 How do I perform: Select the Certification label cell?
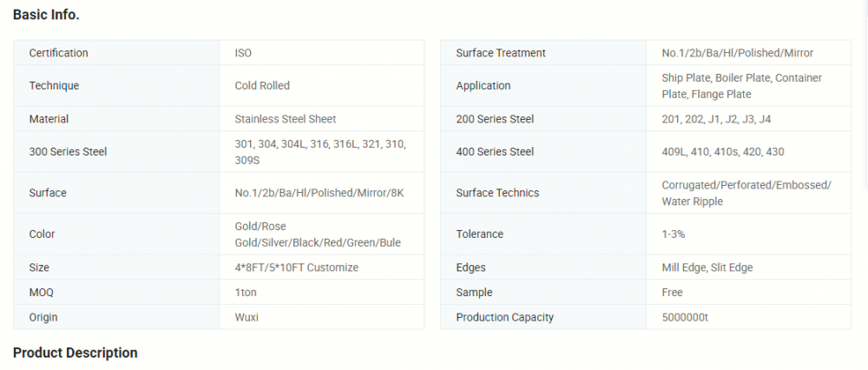pyautogui.click(x=58, y=53)
